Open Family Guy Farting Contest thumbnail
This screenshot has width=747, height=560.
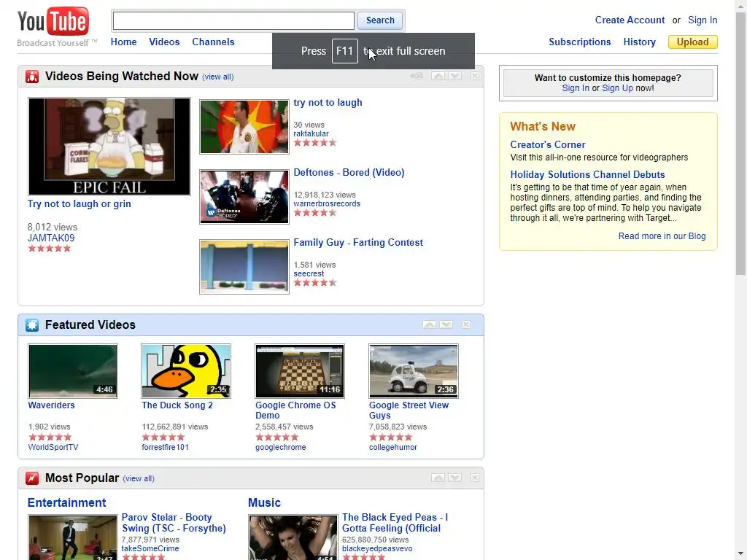(x=244, y=267)
